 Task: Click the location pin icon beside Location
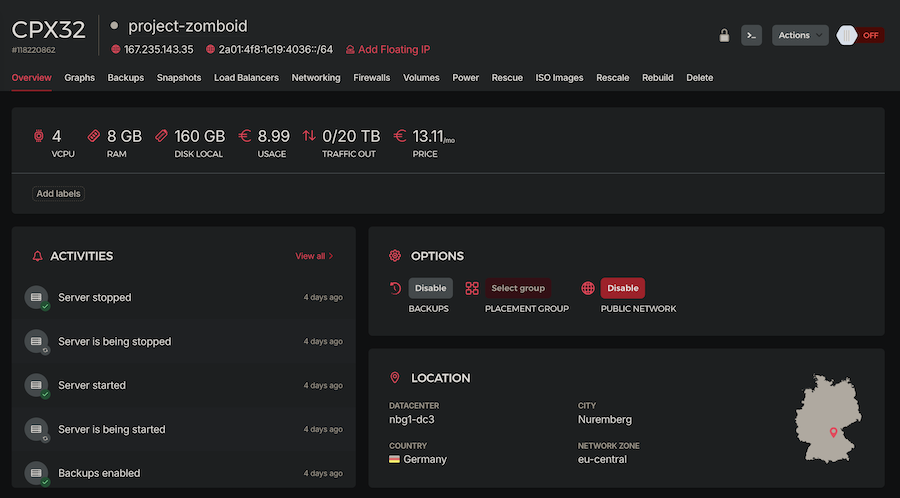point(395,378)
